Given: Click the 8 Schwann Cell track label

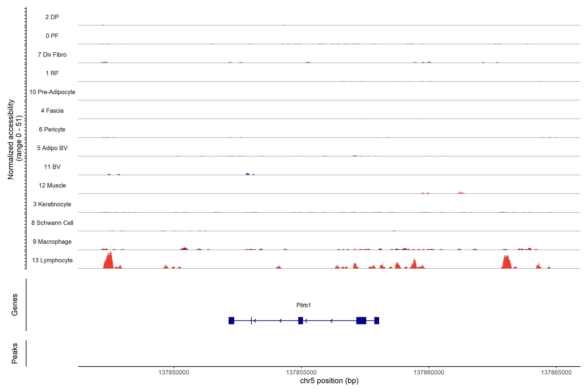Looking at the screenshot, I should (x=52, y=223).
